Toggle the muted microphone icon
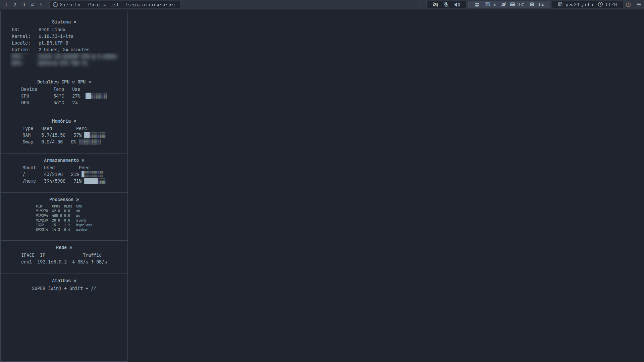The width and height of the screenshot is (644, 362). click(x=446, y=5)
